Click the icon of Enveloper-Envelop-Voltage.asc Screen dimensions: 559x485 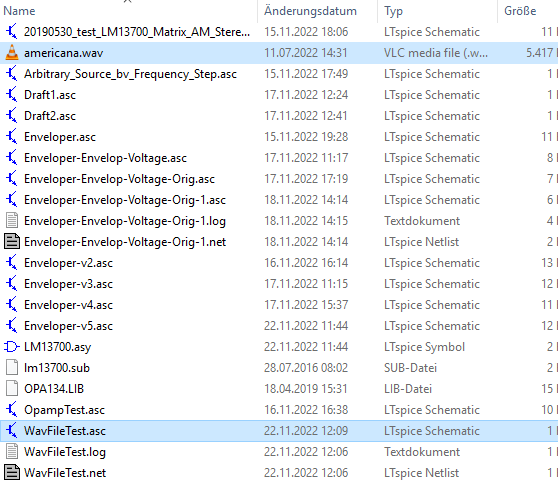(11, 158)
